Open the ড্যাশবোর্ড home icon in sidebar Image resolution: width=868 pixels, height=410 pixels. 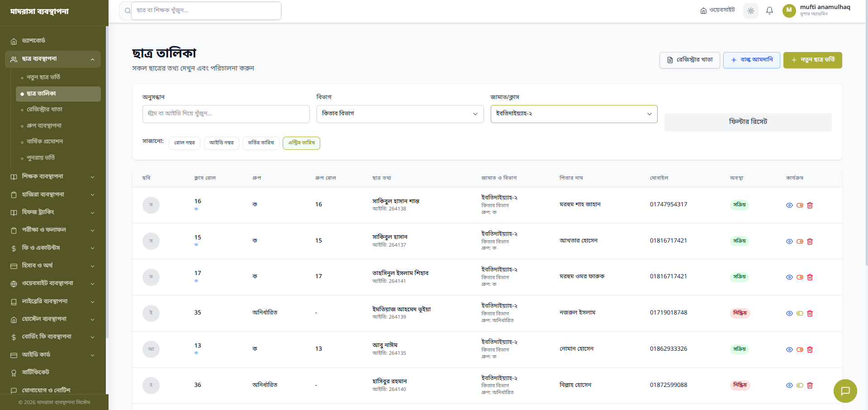(14, 41)
